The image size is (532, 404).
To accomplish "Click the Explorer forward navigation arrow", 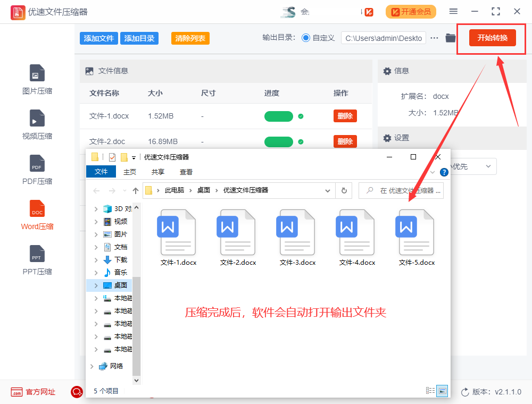I will 112,191.
